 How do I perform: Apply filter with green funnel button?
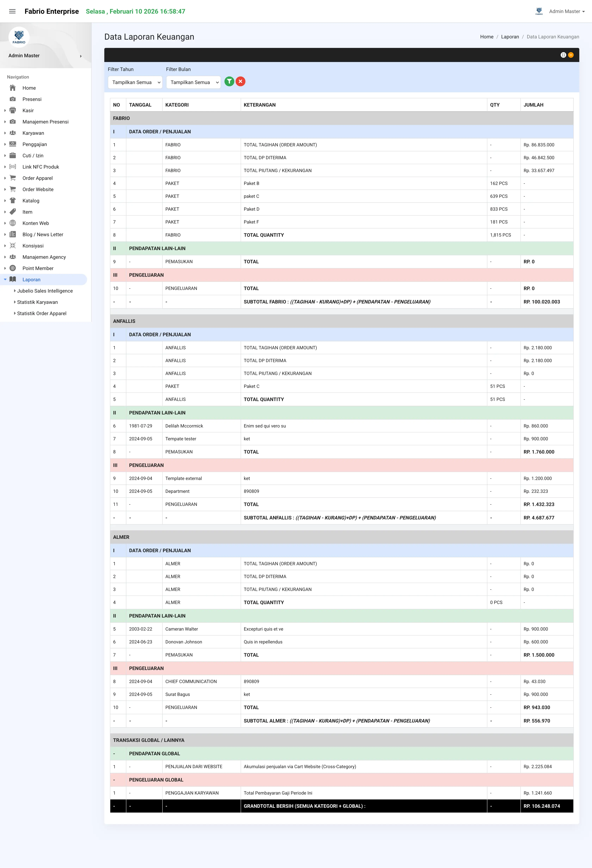tap(229, 81)
